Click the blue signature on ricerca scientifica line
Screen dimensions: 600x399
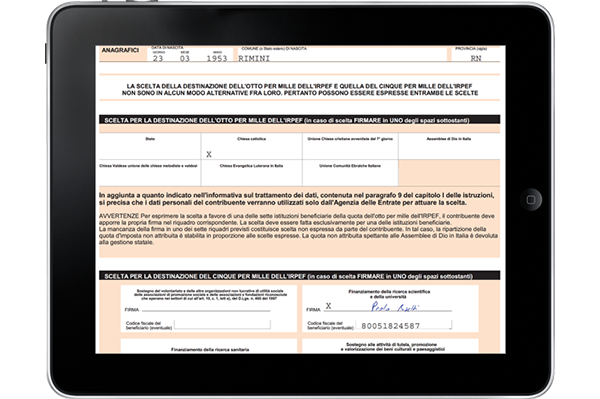pyautogui.click(x=395, y=307)
